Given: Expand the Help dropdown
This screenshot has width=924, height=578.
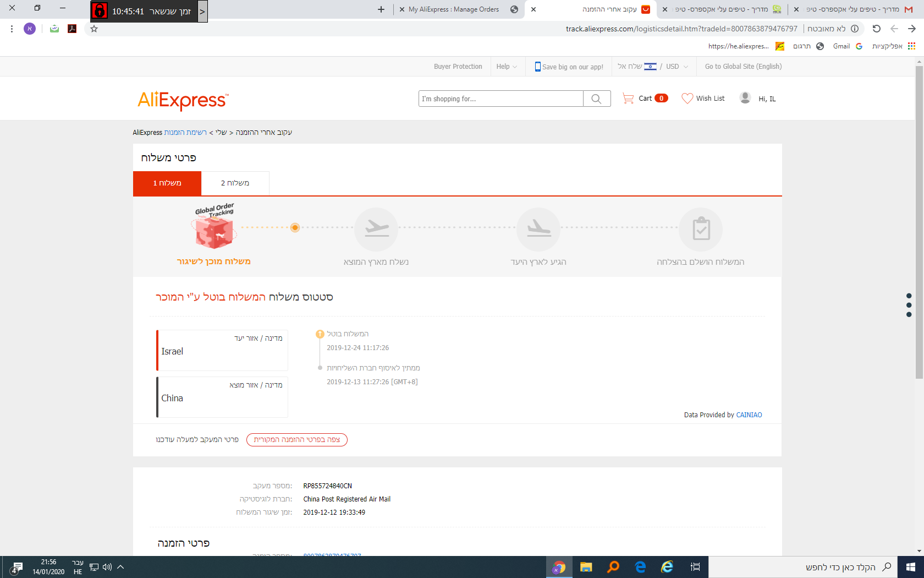Looking at the screenshot, I should point(507,67).
